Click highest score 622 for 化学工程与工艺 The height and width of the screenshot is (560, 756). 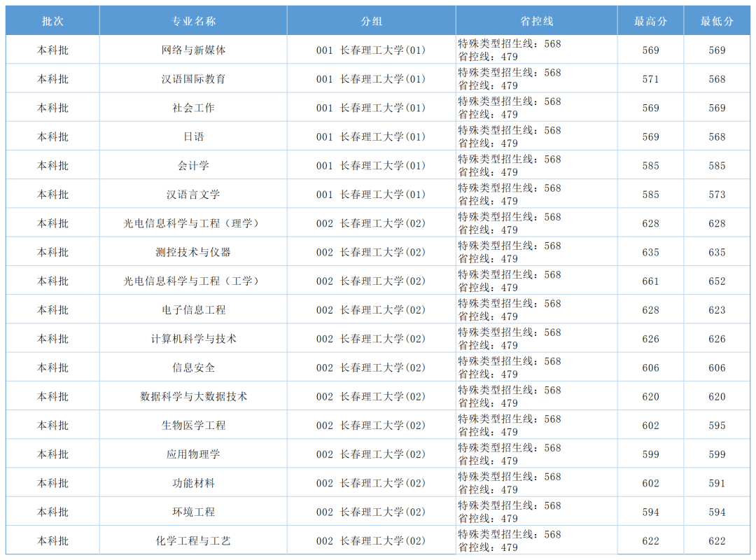pos(650,541)
